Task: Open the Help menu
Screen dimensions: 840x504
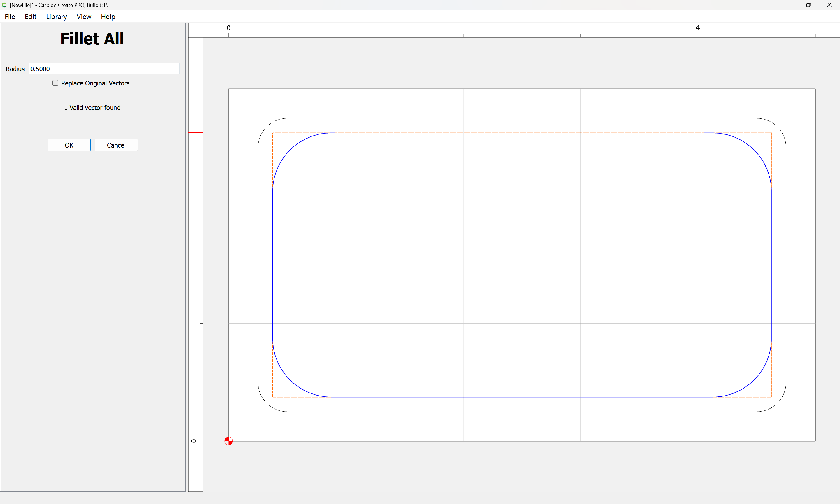Action: (108, 17)
